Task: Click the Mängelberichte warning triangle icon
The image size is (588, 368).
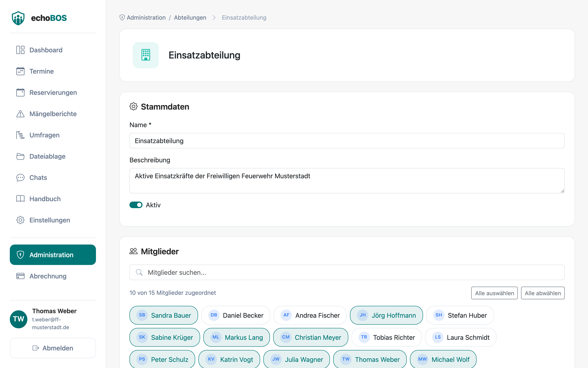Action: point(20,114)
